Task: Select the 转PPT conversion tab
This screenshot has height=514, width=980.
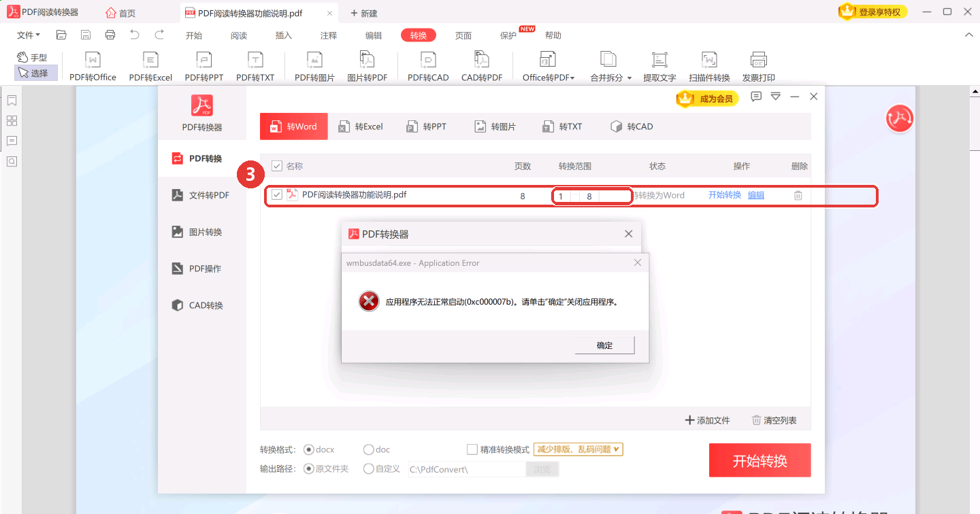Action: coord(427,126)
